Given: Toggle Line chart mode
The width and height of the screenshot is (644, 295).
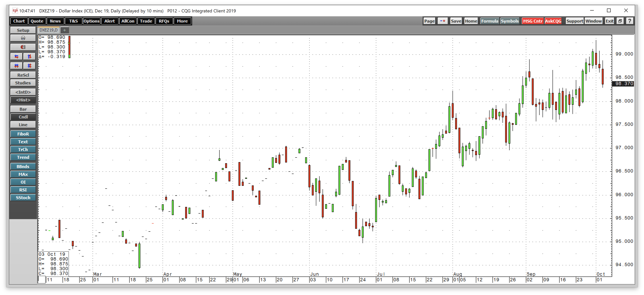Looking at the screenshot, I should [x=23, y=124].
